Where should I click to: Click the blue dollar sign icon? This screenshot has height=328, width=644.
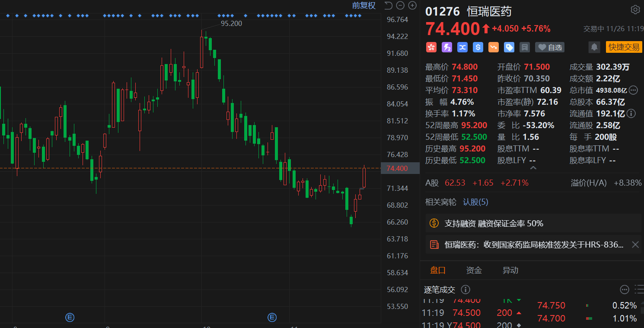pyautogui.click(x=478, y=47)
